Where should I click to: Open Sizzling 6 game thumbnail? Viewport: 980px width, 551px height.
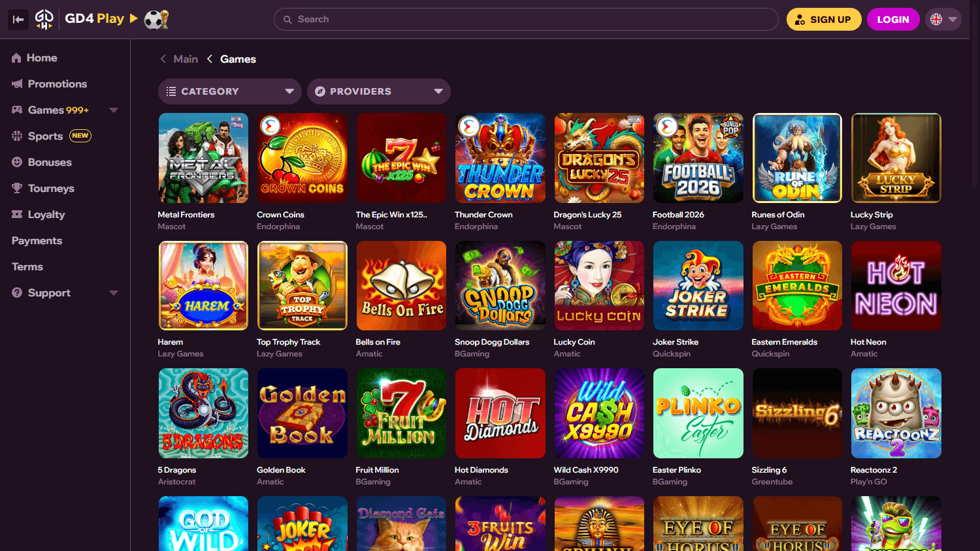pyautogui.click(x=797, y=413)
